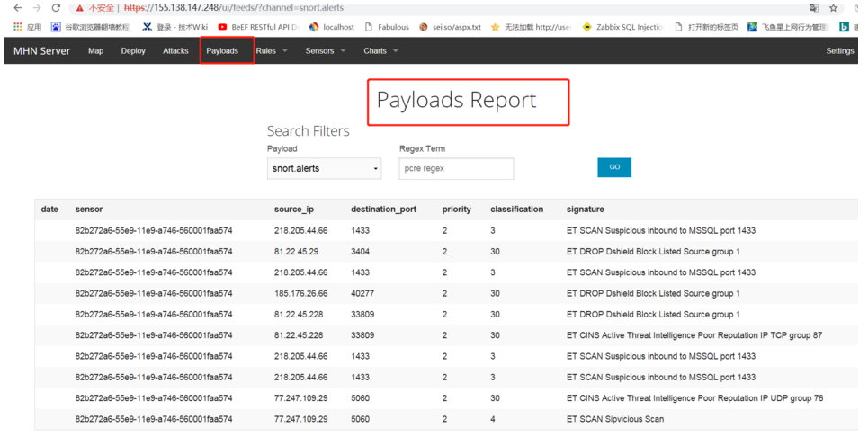This screenshot has height=437, width=868.
Task: Open the Zabbix SQL Injection bookmark
Action: pos(623,27)
